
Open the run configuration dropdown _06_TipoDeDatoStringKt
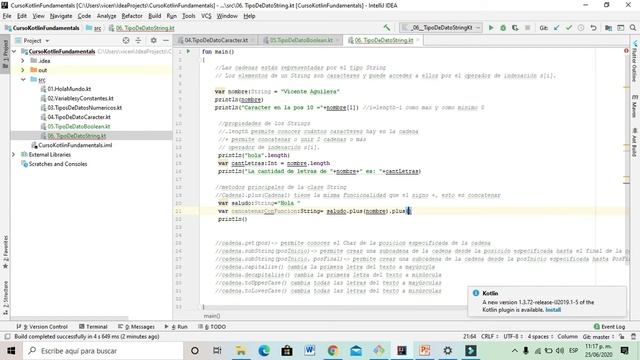pyautogui.click(x=441, y=28)
